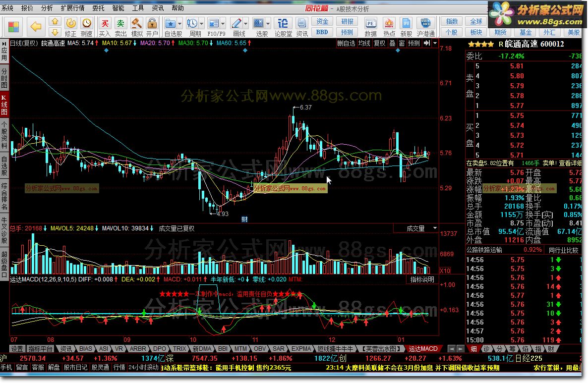Open the 报价 menu

coord(27,8)
